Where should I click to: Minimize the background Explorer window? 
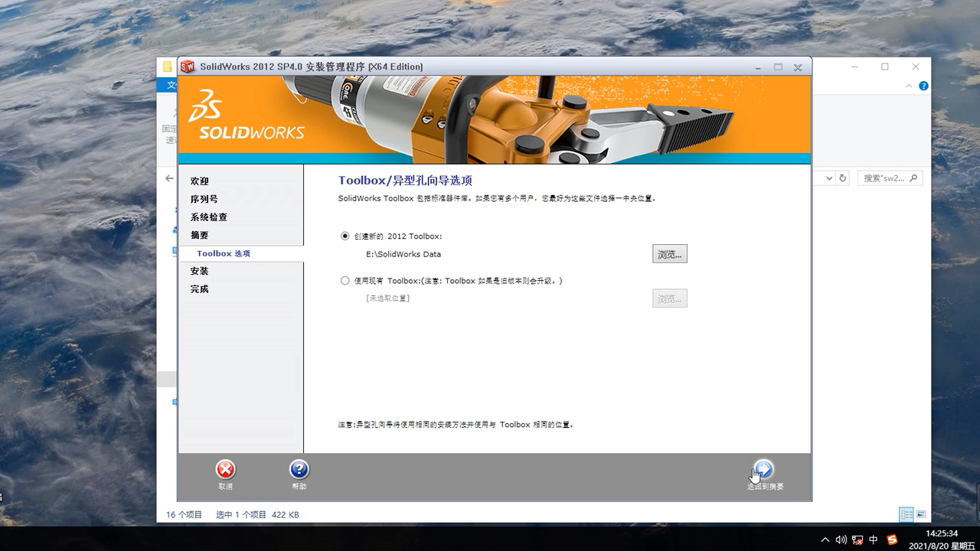(x=855, y=67)
